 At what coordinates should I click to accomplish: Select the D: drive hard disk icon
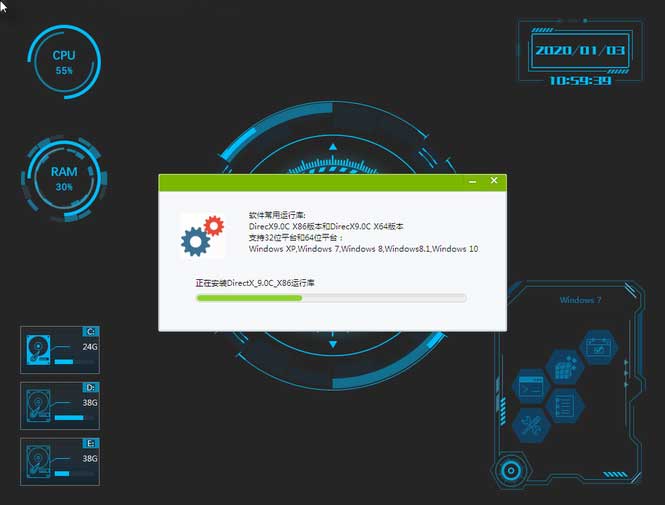[38, 405]
